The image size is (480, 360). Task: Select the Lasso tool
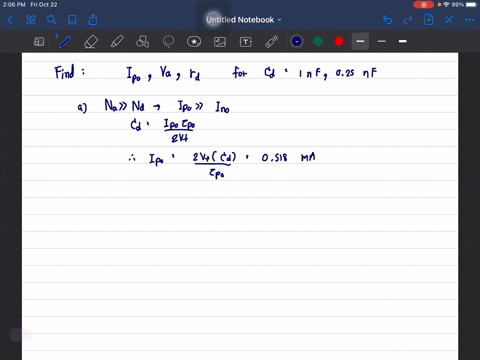click(168, 42)
